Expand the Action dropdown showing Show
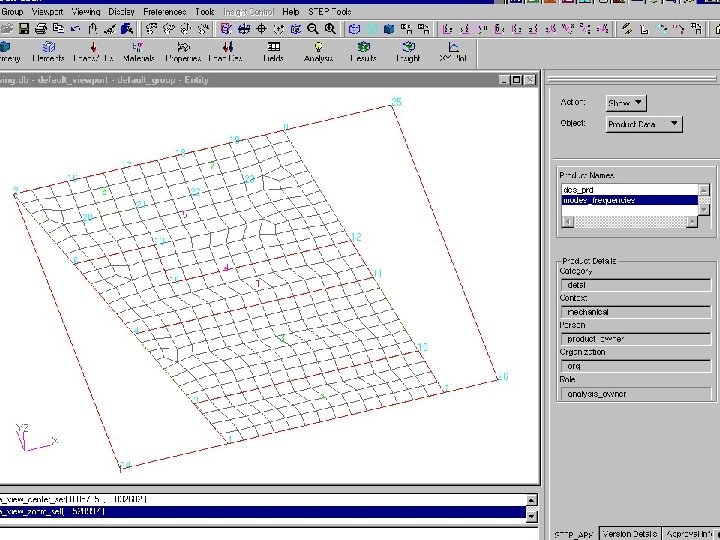This screenshot has height=540, width=720. point(626,103)
